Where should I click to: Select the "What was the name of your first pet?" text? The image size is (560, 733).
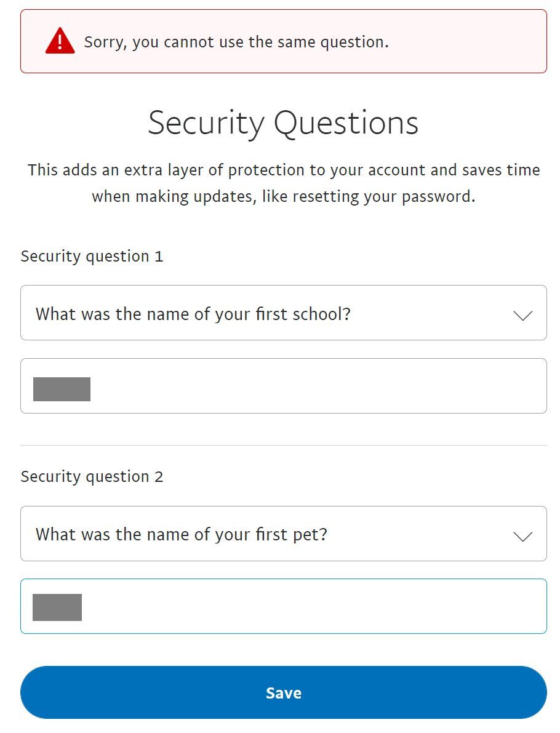click(182, 535)
